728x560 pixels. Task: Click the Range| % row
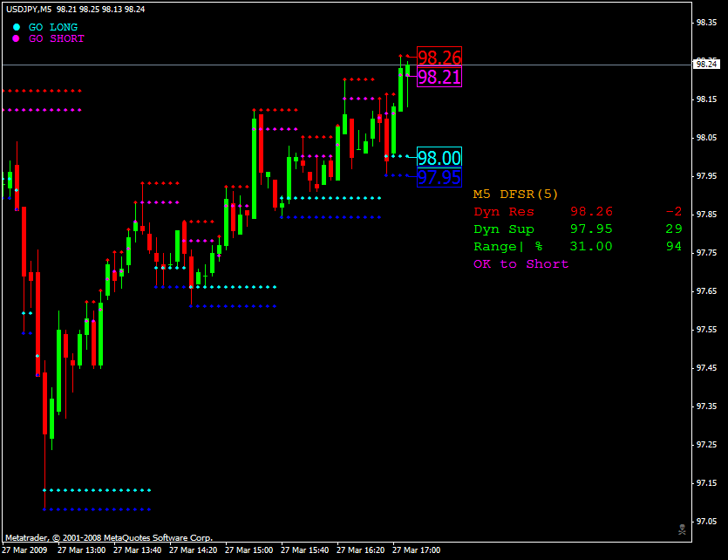pos(577,246)
